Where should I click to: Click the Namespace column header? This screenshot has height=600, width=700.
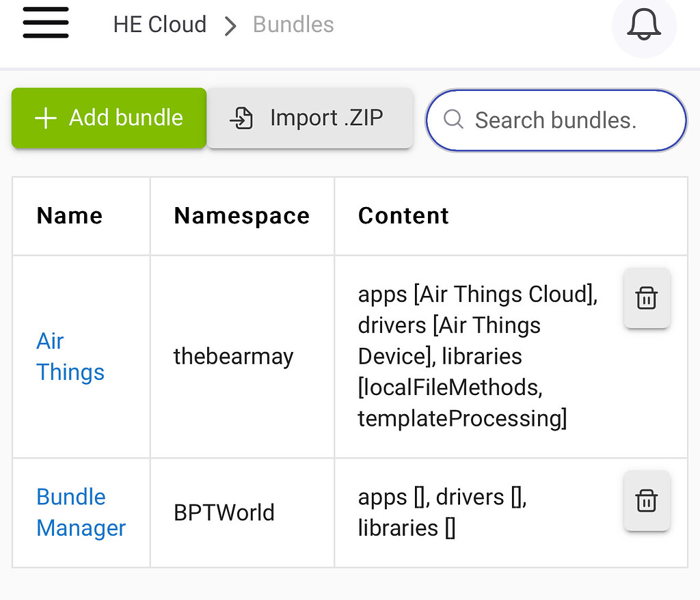tap(241, 215)
